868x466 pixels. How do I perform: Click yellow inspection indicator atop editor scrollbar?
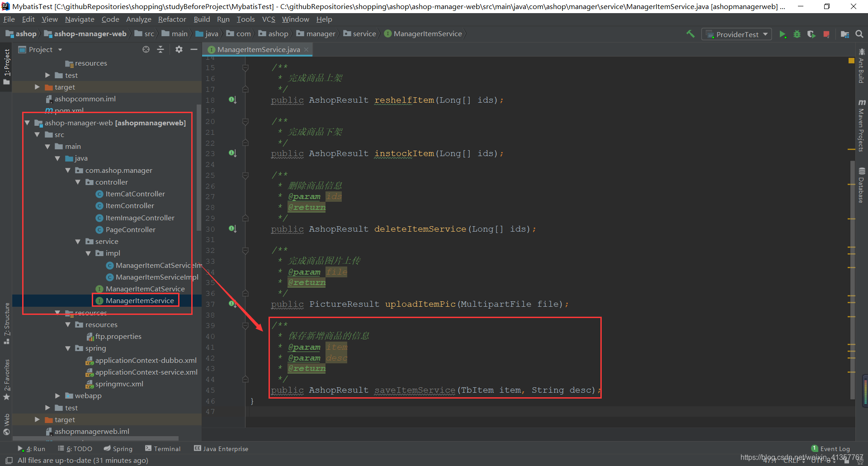pyautogui.click(x=851, y=61)
